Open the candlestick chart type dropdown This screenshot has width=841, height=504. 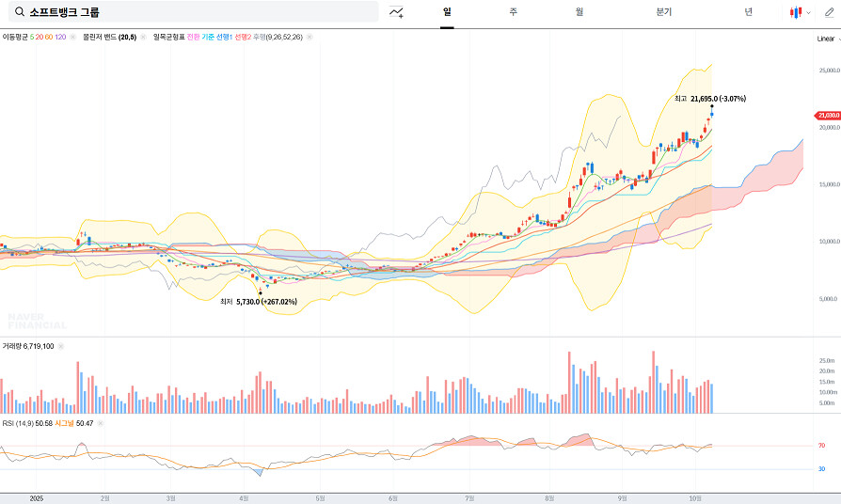click(800, 12)
